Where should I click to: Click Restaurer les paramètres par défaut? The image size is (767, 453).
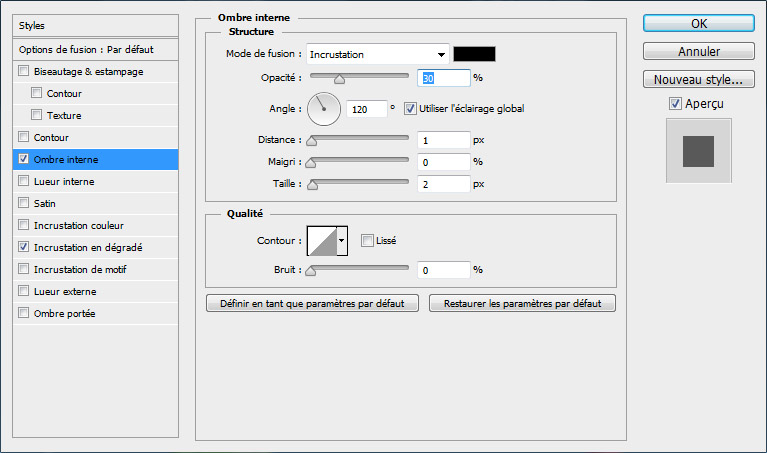[x=522, y=303]
